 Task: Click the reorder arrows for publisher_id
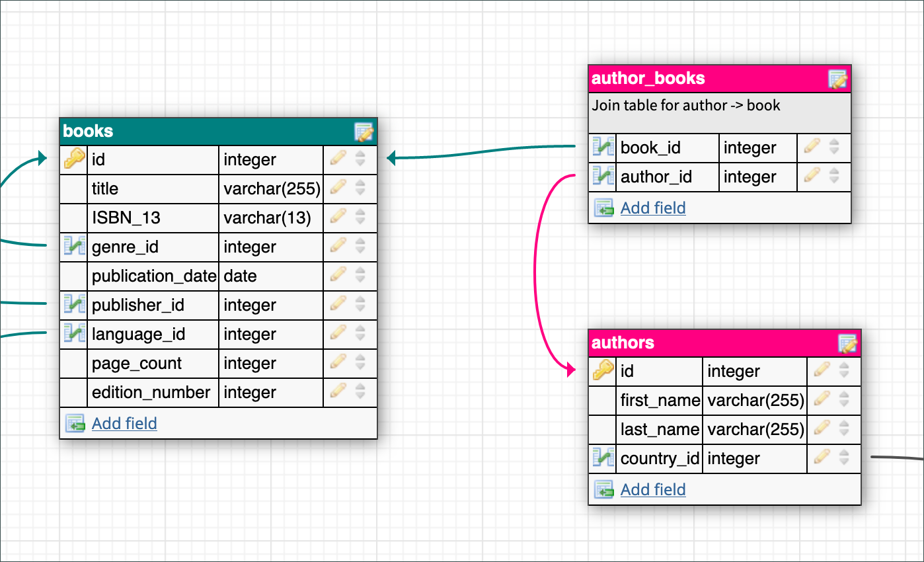tap(360, 305)
